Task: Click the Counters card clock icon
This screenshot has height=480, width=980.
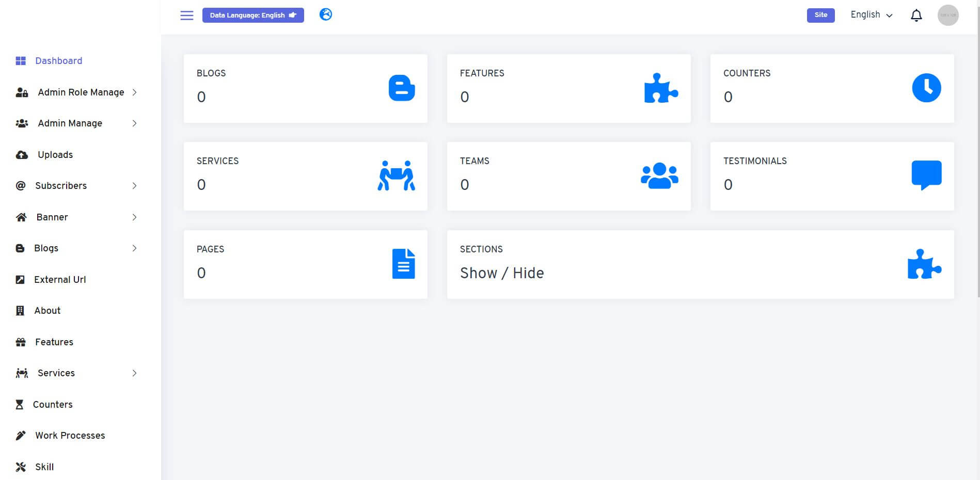Action: (x=926, y=88)
